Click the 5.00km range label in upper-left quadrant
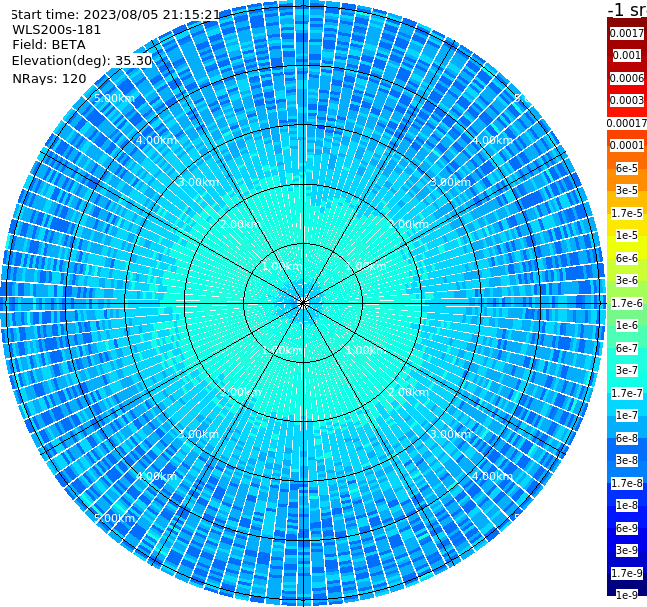The height and width of the screenshot is (607, 647). [114, 98]
